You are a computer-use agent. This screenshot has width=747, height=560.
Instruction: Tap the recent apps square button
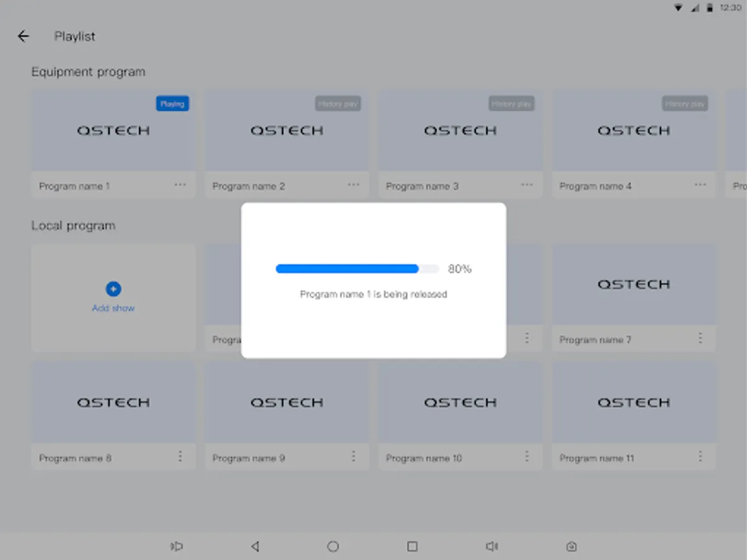412,546
